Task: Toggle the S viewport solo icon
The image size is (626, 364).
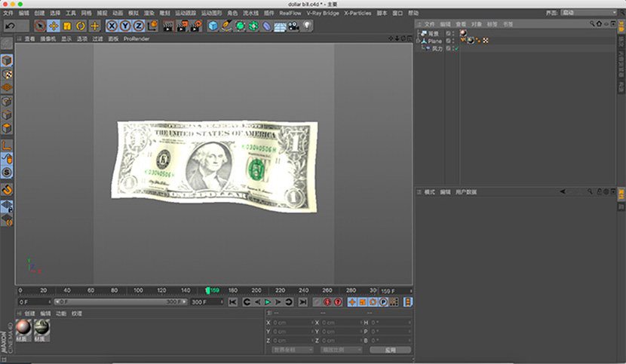Action: click(7, 173)
